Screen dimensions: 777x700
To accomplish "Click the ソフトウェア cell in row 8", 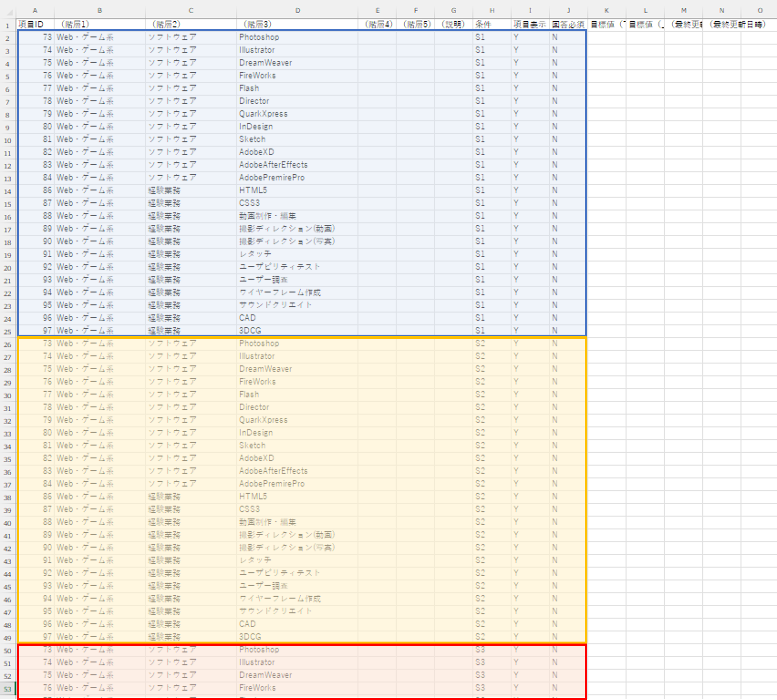I will (191, 114).
